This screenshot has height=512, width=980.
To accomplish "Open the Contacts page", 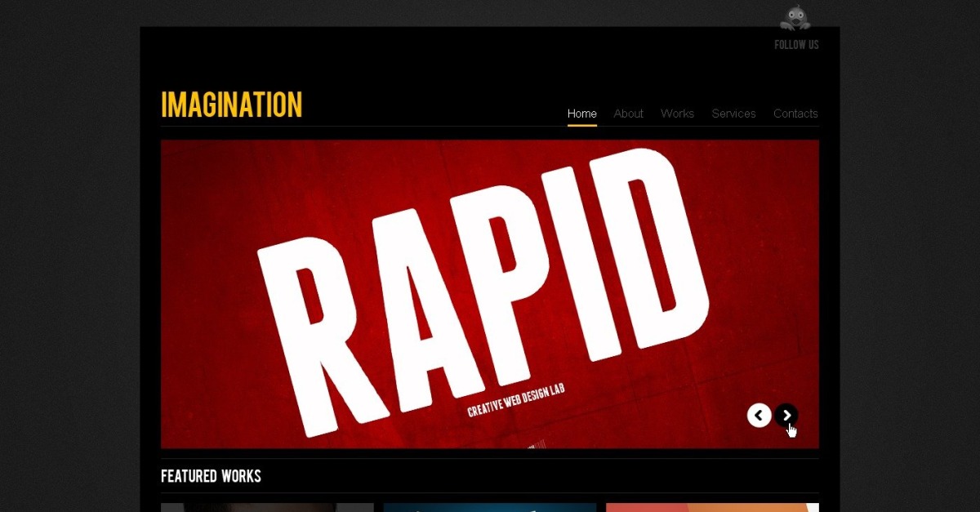I will pos(796,114).
